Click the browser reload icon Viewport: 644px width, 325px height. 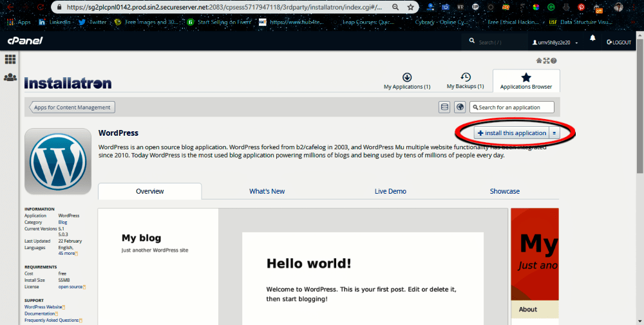coord(41,7)
